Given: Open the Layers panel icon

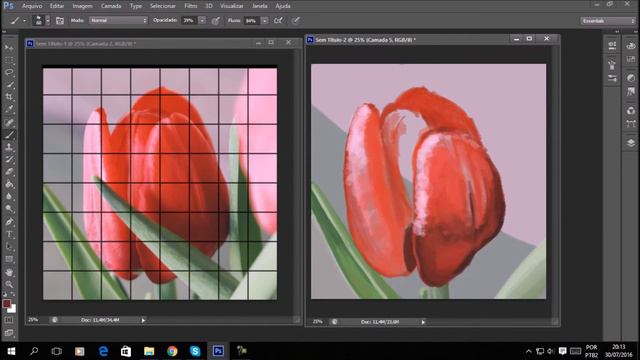Looking at the screenshot, I should coord(631,143).
